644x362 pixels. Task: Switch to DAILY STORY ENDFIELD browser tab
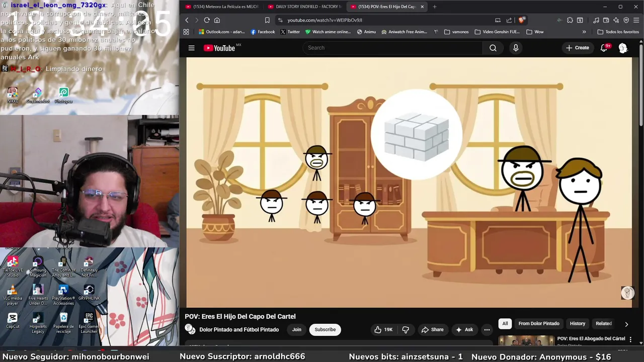pos(304,7)
